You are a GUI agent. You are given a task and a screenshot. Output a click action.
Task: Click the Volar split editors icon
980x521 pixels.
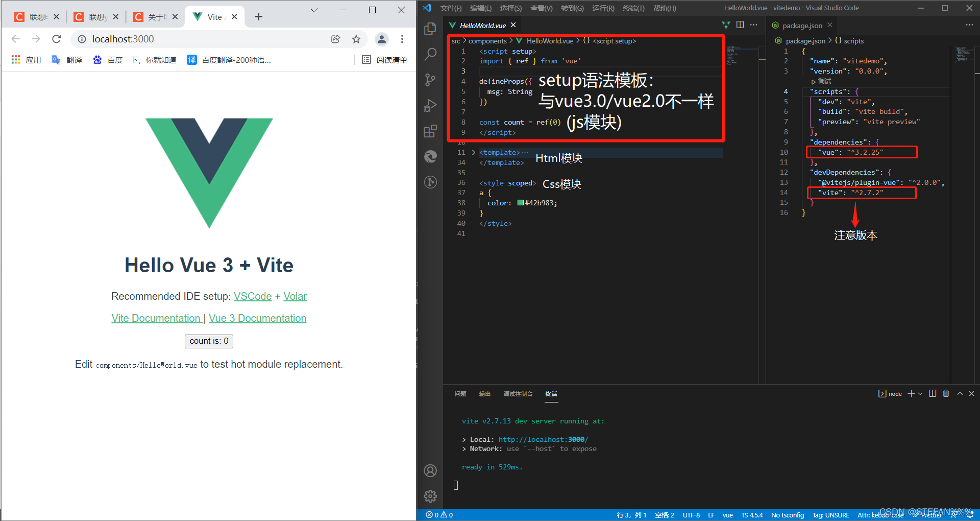pyautogui.click(x=726, y=25)
